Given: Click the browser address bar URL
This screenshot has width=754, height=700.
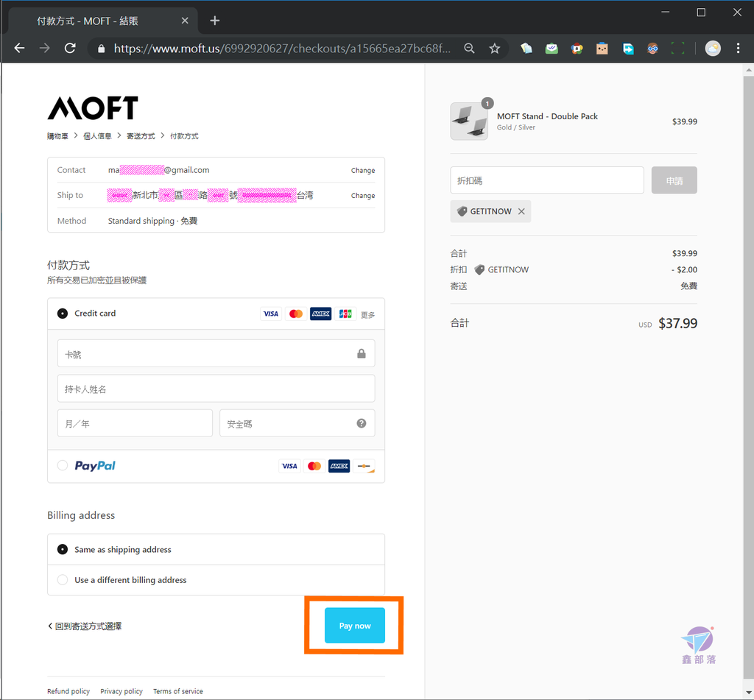Looking at the screenshot, I should [x=282, y=49].
